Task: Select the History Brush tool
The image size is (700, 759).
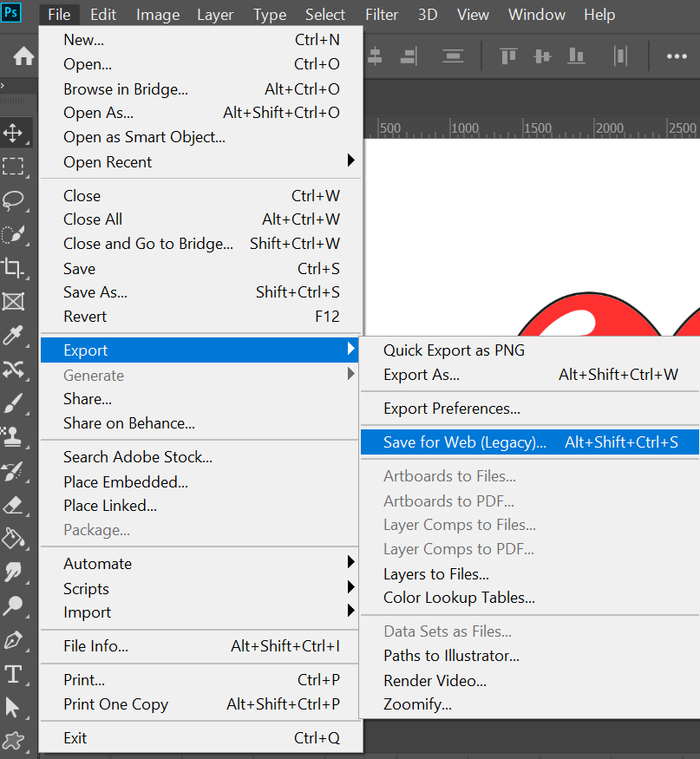Action: pos(13,471)
